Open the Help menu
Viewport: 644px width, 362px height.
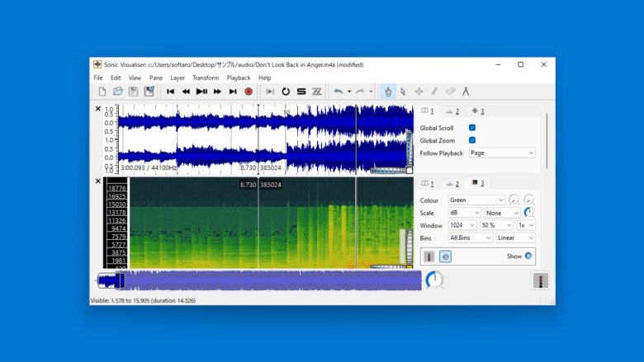pyautogui.click(x=265, y=78)
